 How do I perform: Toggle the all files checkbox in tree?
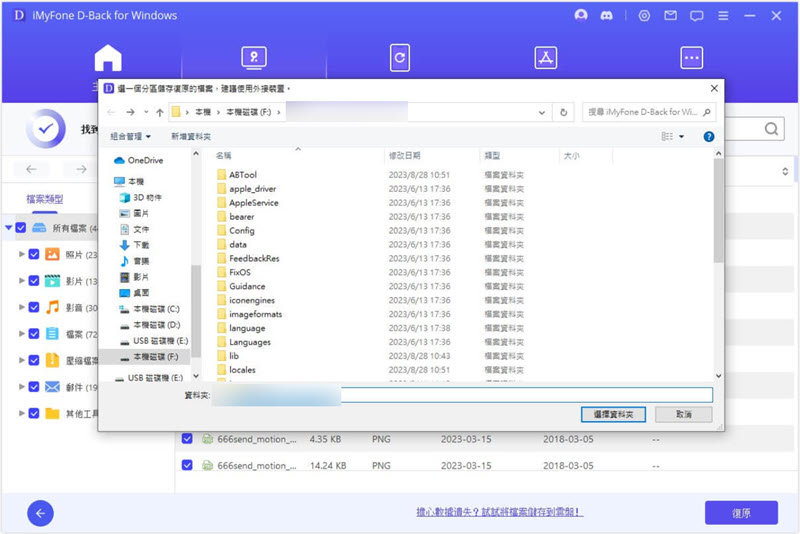coord(21,227)
